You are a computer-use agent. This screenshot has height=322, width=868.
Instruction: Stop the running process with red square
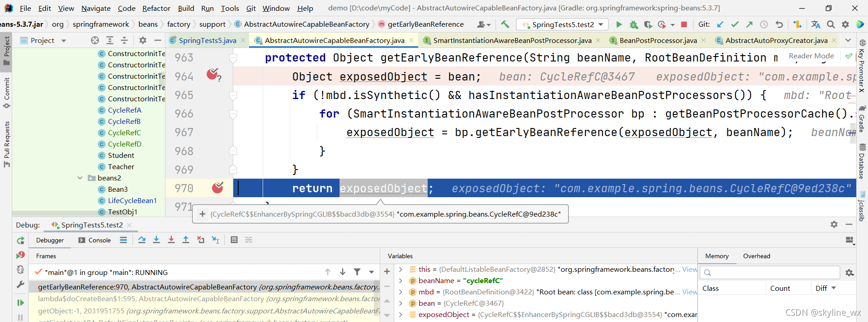[684, 24]
